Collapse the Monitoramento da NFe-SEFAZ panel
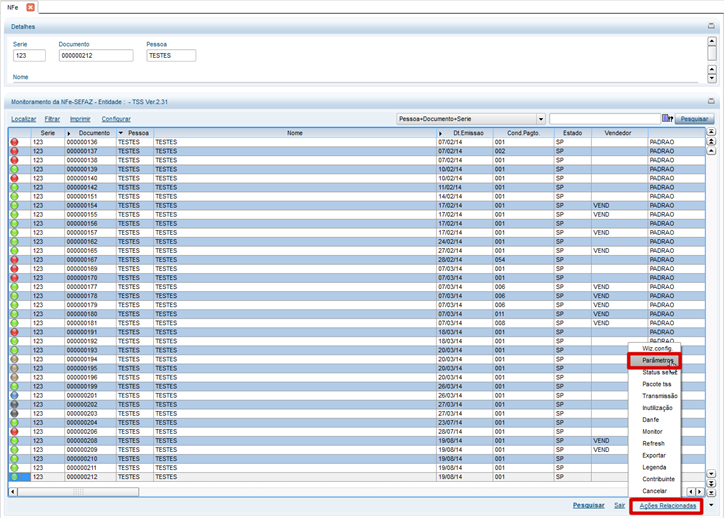The height and width of the screenshot is (518, 724). (711, 101)
